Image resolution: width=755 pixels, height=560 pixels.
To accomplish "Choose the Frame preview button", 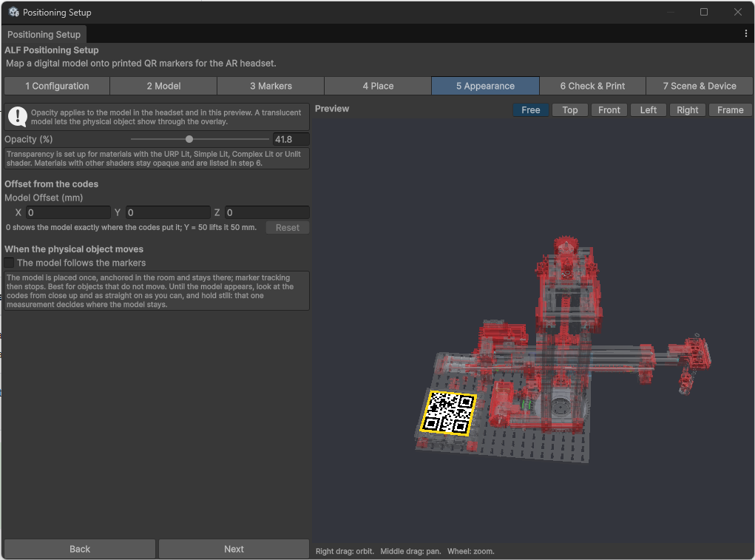I will [x=730, y=109].
